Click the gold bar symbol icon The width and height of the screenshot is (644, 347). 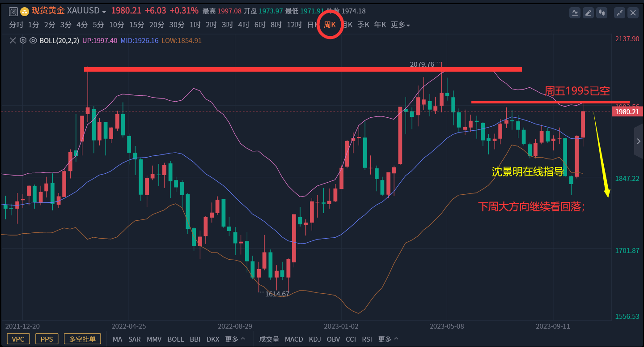click(x=25, y=12)
